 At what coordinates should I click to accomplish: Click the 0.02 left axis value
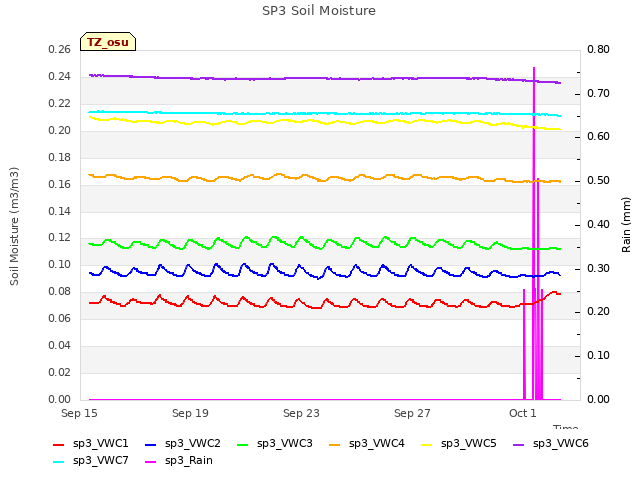60,372
